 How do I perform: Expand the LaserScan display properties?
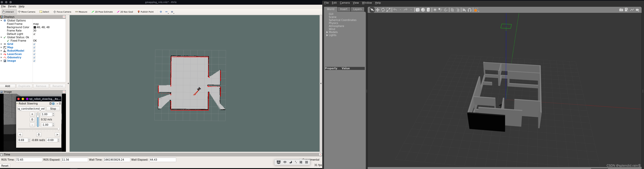coord(2,54)
